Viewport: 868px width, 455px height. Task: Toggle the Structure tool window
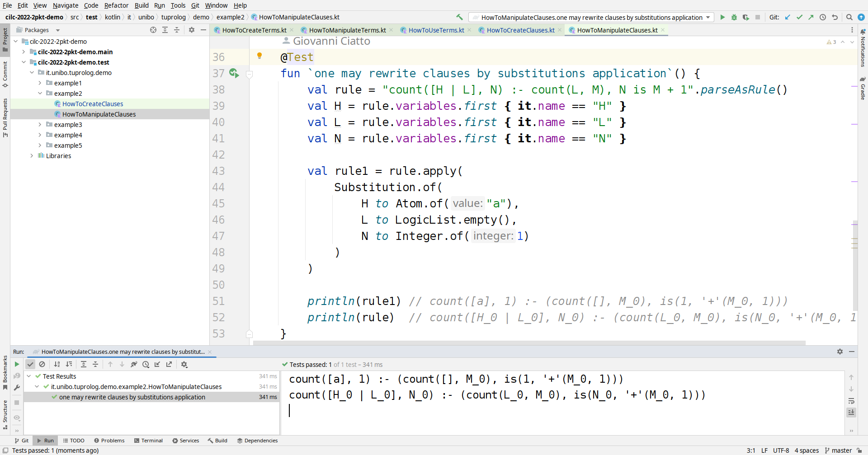click(5, 414)
